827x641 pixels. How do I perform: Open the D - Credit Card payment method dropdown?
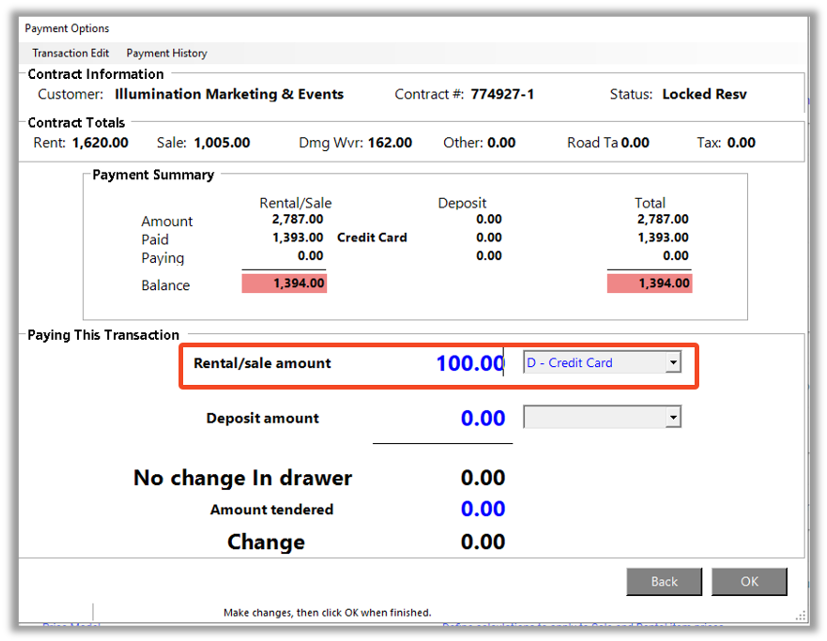click(600, 362)
